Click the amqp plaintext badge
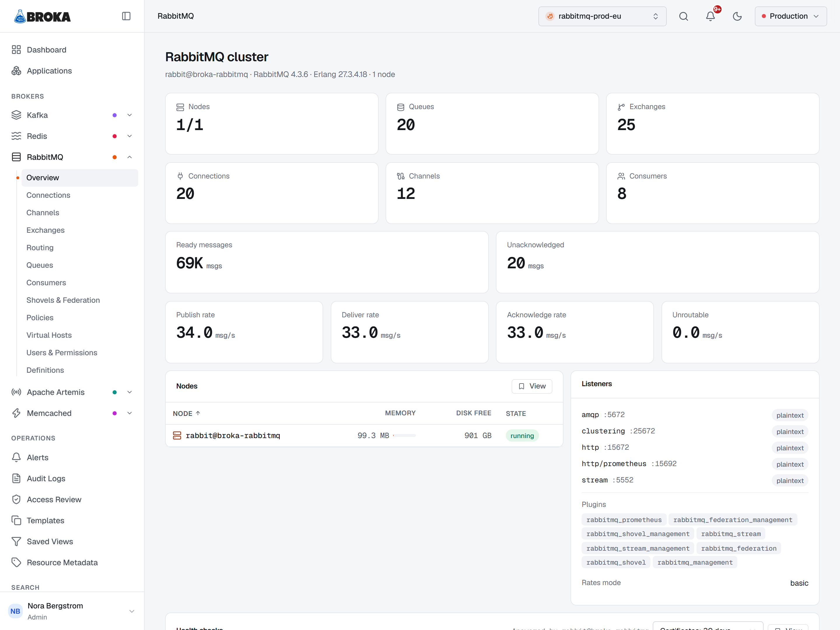The width and height of the screenshot is (840, 630). [x=790, y=415]
